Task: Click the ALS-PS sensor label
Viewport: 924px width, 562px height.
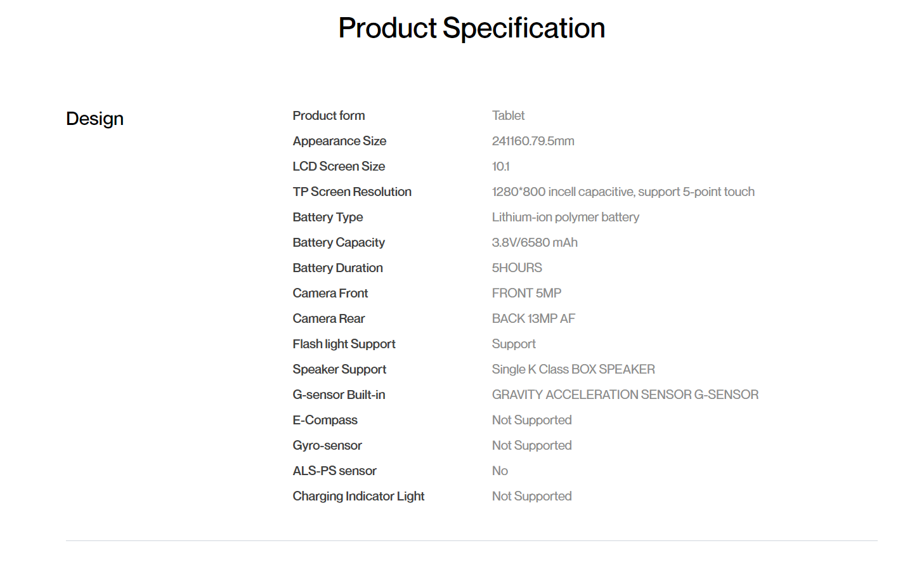Action: point(334,471)
